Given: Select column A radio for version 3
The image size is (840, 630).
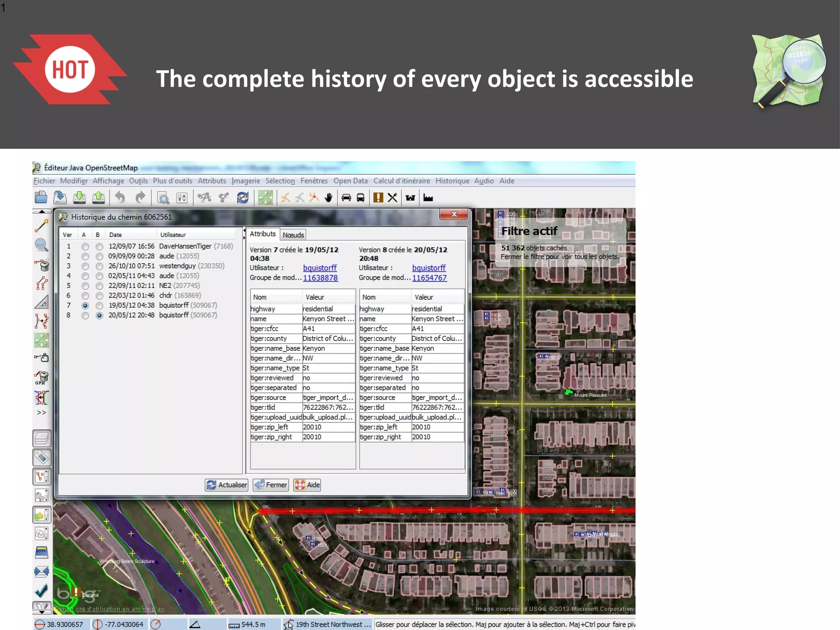Looking at the screenshot, I should coord(85,266).
